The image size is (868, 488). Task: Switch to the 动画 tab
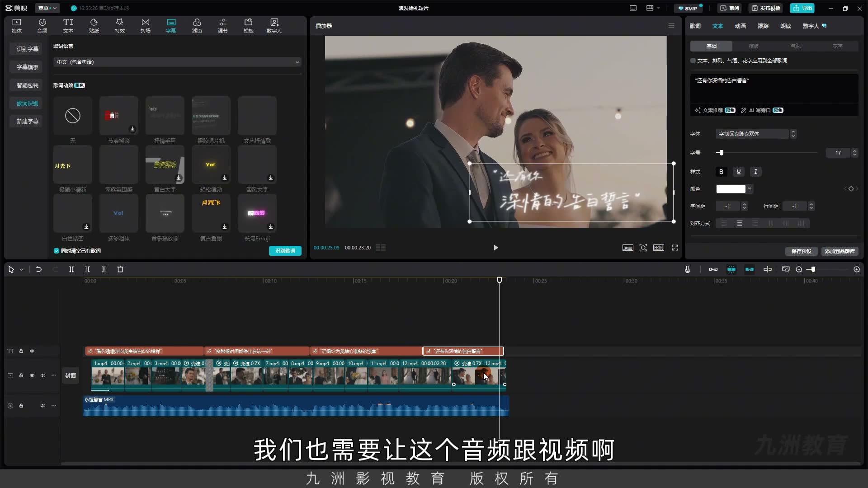(741, 26)
